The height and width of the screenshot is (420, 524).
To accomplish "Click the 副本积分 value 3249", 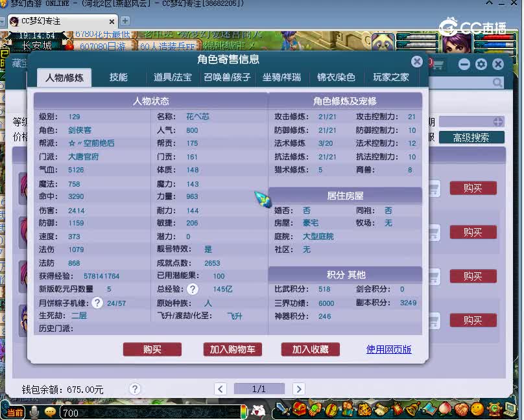I will 408,303.
